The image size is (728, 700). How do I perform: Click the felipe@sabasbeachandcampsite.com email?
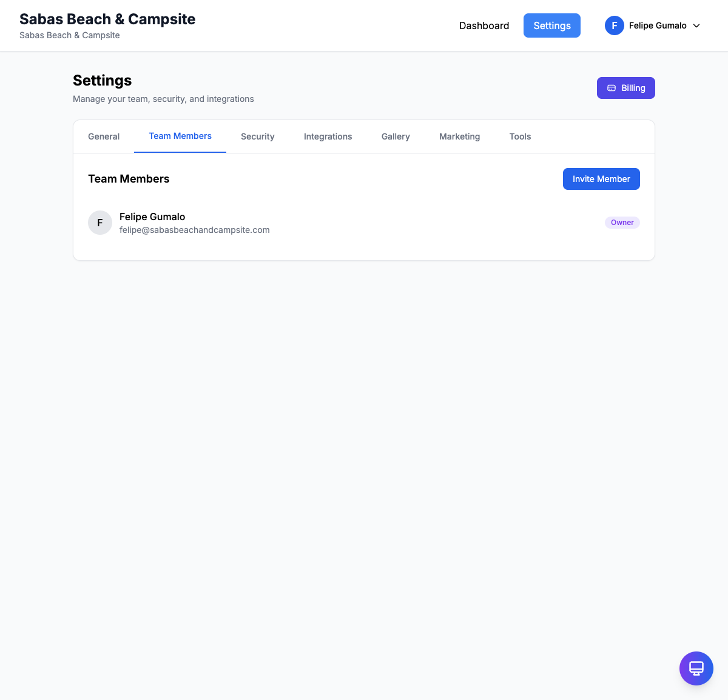tap(195, 230)
